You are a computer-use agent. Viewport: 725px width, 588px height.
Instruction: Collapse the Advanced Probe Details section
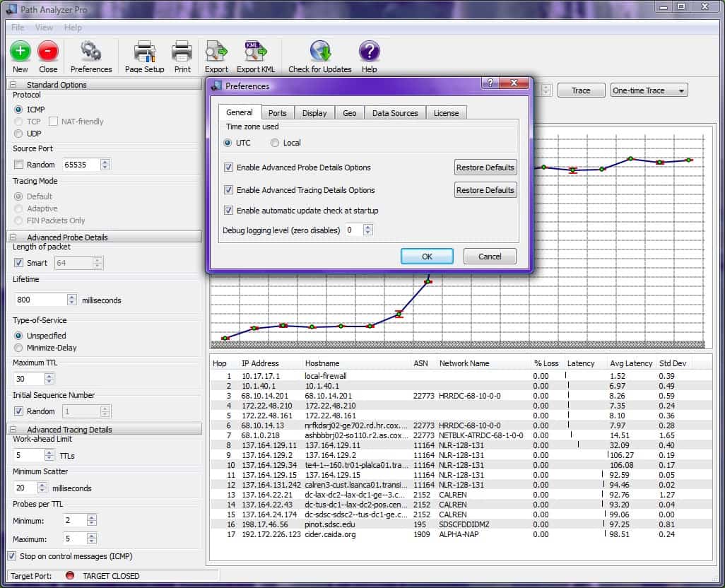pos(13,237)
